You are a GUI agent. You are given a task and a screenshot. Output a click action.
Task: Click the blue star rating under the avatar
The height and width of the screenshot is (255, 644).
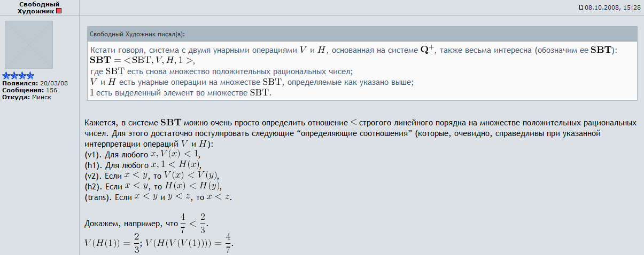tap(19, 76)
